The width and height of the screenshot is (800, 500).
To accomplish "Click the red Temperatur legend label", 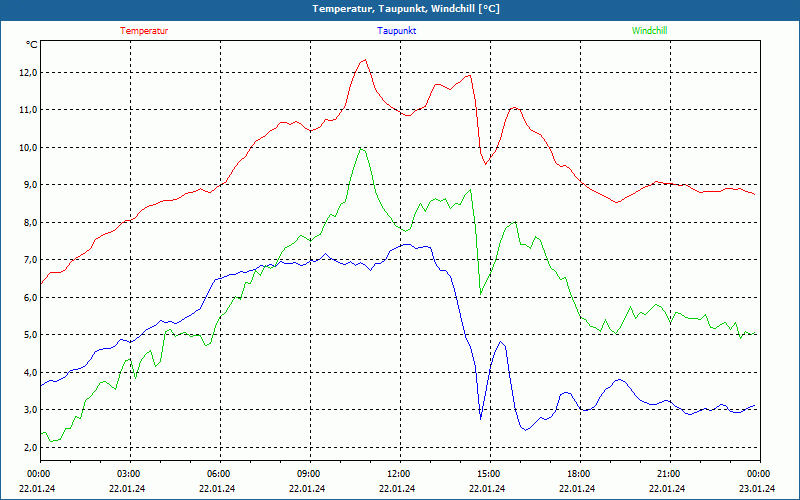I will [x=144, y=31].
